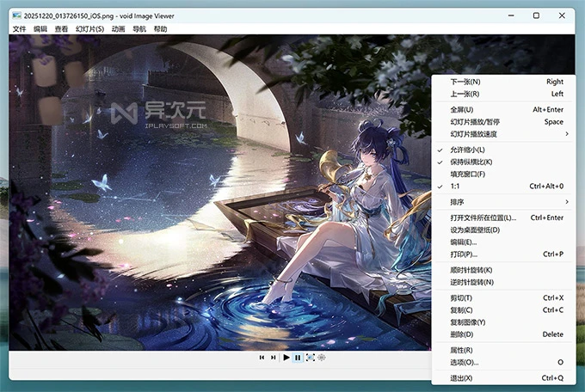Open the 查看 menu
The width and height of the screenshot is (585, 392).
pyautogui.click(x=61, y=29)
